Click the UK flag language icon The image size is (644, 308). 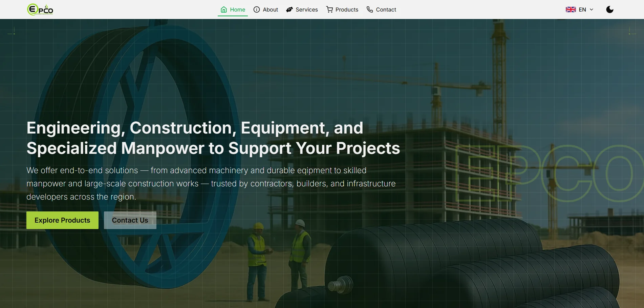[x=571, y=9]
